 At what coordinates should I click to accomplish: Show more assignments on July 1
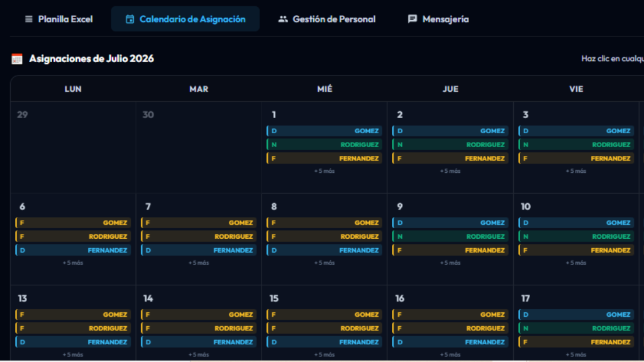click(x=325, y=171)
